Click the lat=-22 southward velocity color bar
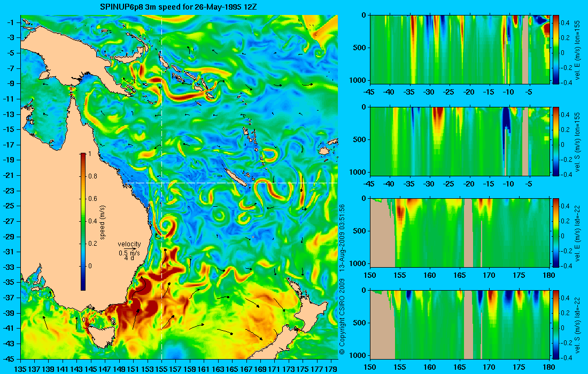The height and width of the screenshot is (374, 588). pos(555,324)
